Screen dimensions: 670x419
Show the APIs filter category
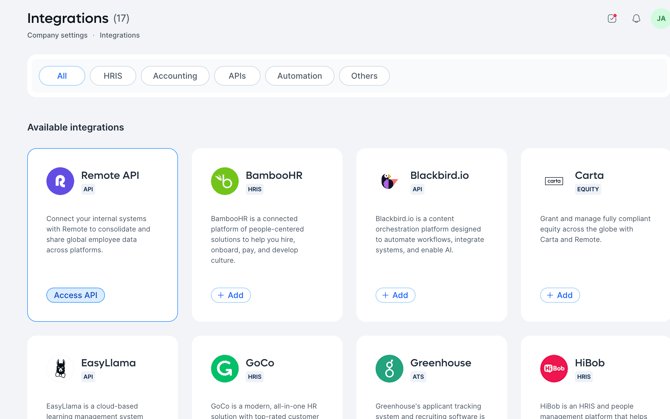point(237,76)
